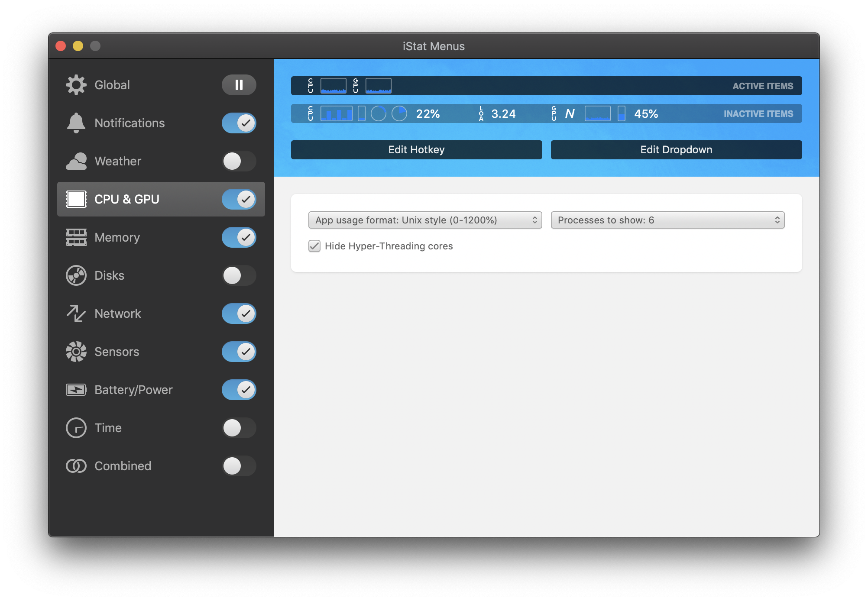Screen dimensions: 868x601
Task: Open the Processes to show dropdown
Action: tap(667, 220)
